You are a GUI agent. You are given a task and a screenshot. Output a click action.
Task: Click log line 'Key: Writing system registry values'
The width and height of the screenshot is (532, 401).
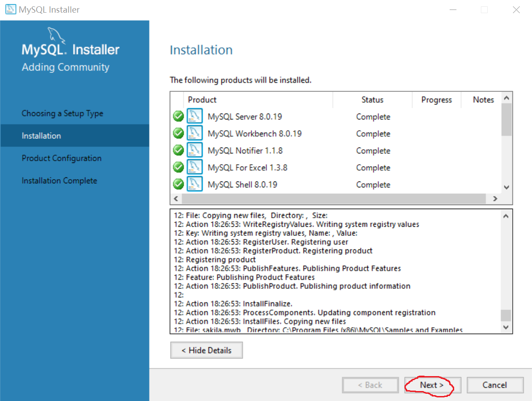(x=266, y=233)
